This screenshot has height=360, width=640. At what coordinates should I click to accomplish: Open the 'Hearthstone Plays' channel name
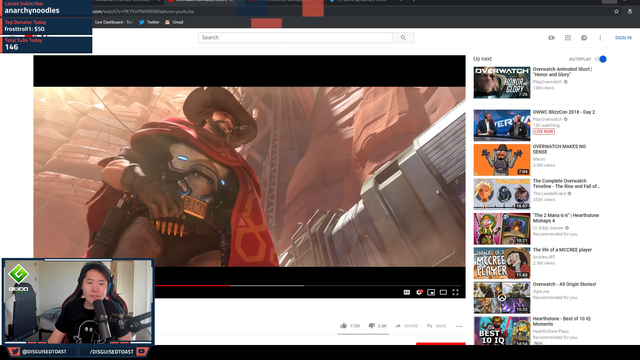551,331
